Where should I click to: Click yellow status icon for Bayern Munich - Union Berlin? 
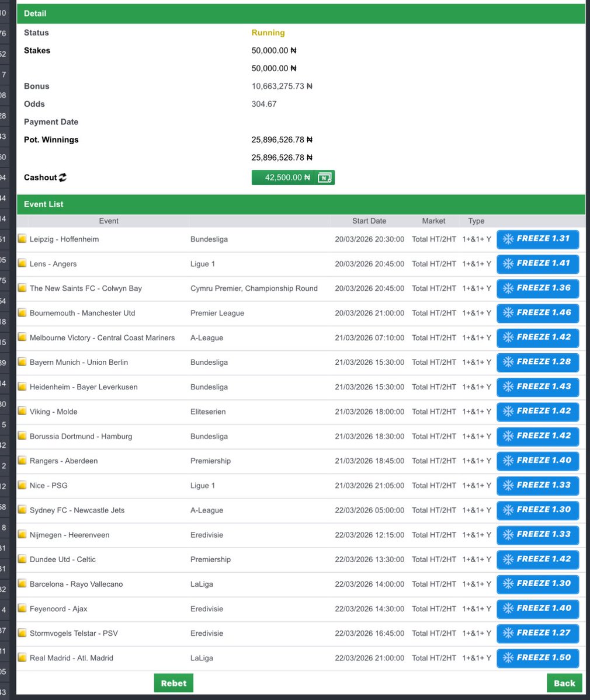(x=22, y=361)
